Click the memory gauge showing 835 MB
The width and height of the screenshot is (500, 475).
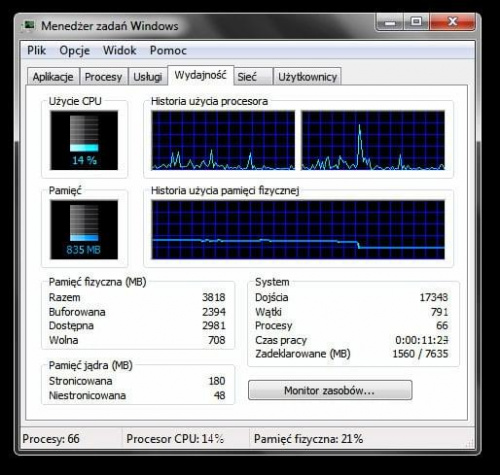pyautogui.click(x=84, y=230)
